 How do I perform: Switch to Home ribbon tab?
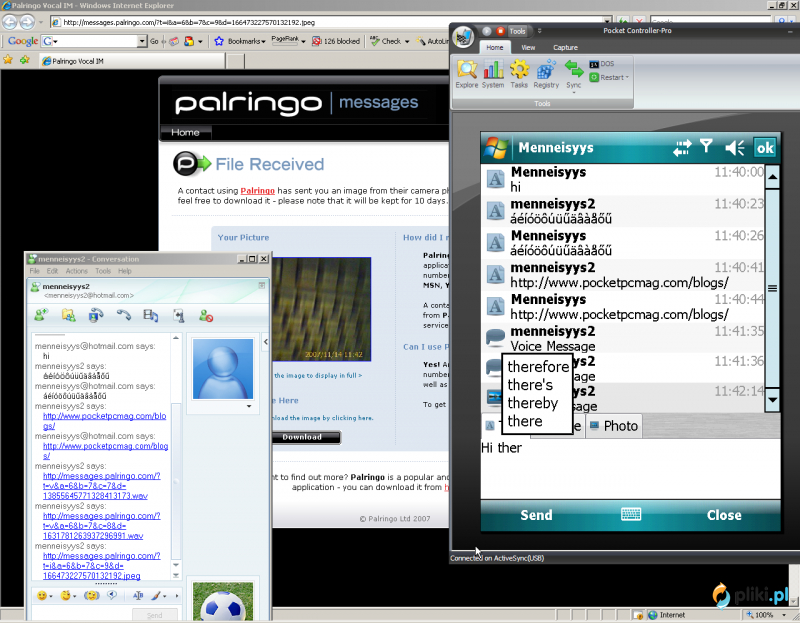[494, 47]
